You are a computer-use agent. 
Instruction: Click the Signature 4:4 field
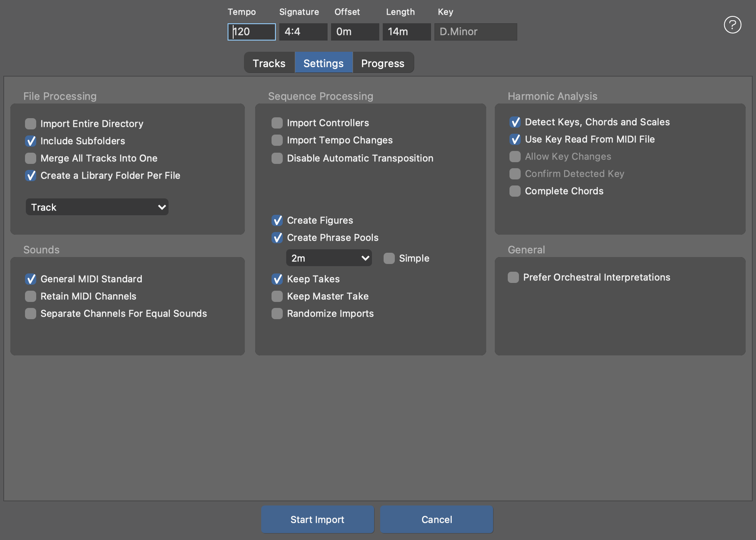click(x=303, y=31)
